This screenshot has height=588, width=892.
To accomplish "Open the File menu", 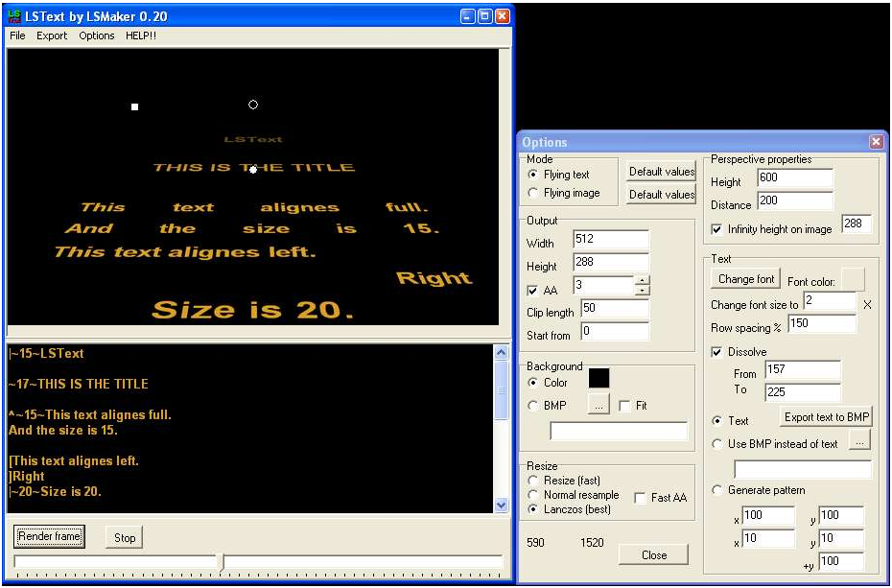I will pos(17,35).
